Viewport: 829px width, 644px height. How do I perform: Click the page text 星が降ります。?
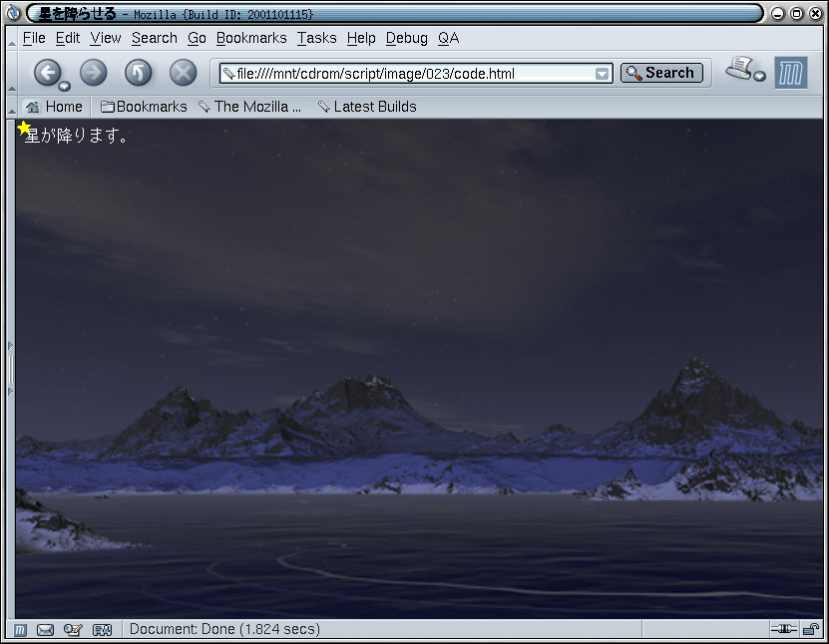(76, 137)
